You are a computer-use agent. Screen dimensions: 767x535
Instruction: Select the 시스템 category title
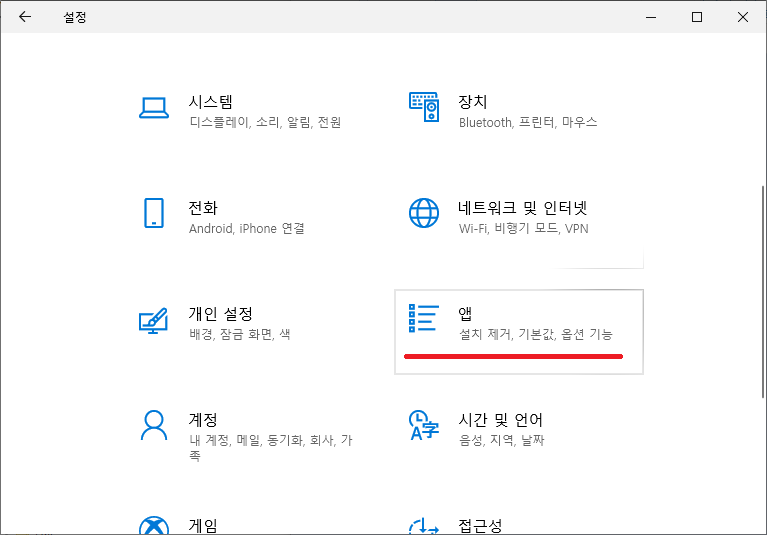pyautogui.click(x=211, y=102)
